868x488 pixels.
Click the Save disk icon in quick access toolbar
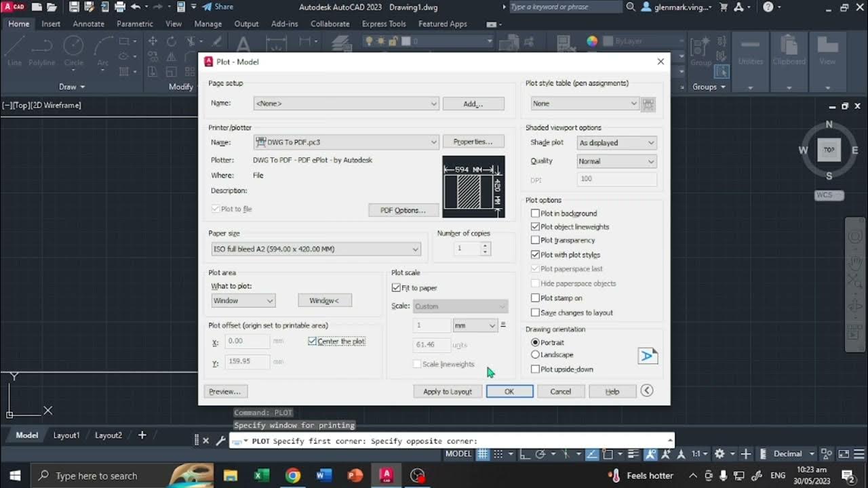click(x=75, y=7)
